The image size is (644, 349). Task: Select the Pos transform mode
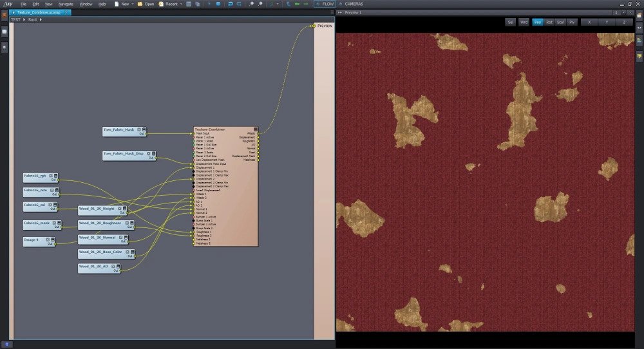click(538, 22)
